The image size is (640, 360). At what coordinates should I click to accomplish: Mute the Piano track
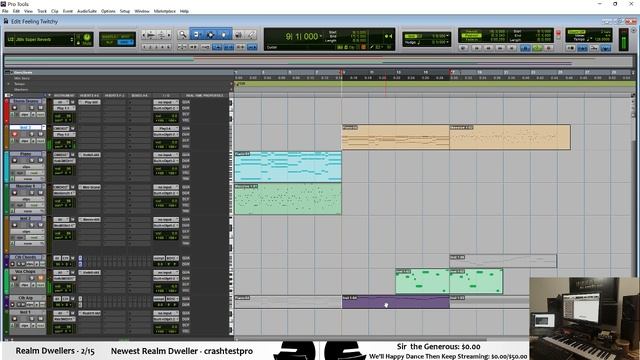[x=40, y=160]
